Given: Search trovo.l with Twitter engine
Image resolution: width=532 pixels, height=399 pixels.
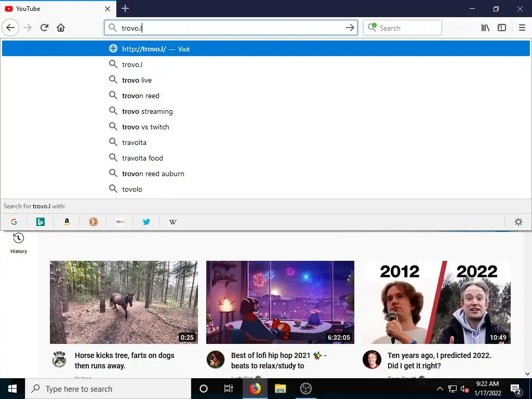Looking at the screenshot, I should point(147,222).
